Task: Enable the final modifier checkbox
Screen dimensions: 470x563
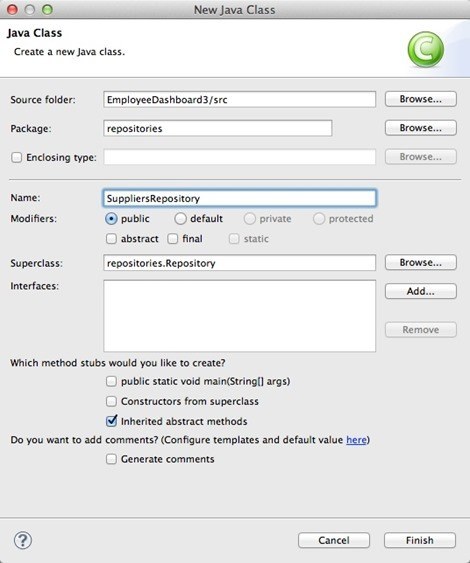Action: [173, 239]
